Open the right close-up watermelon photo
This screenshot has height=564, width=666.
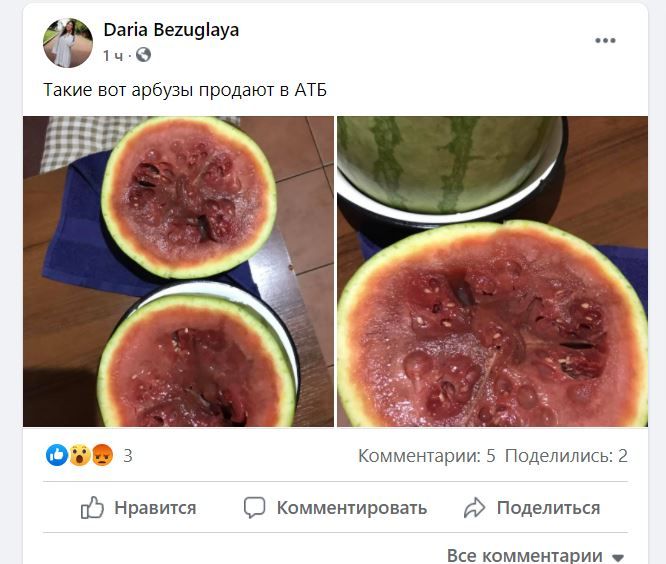[492, 271]
